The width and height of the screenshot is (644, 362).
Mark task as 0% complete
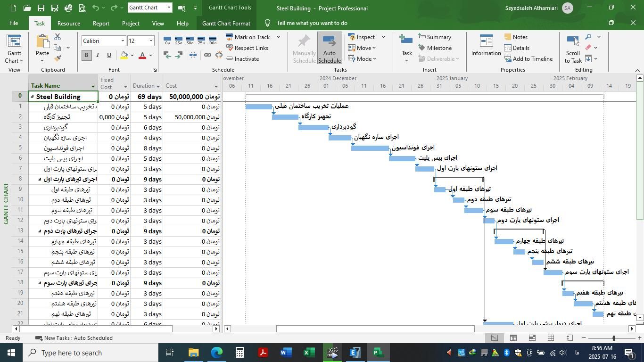(x=167, y=40)
